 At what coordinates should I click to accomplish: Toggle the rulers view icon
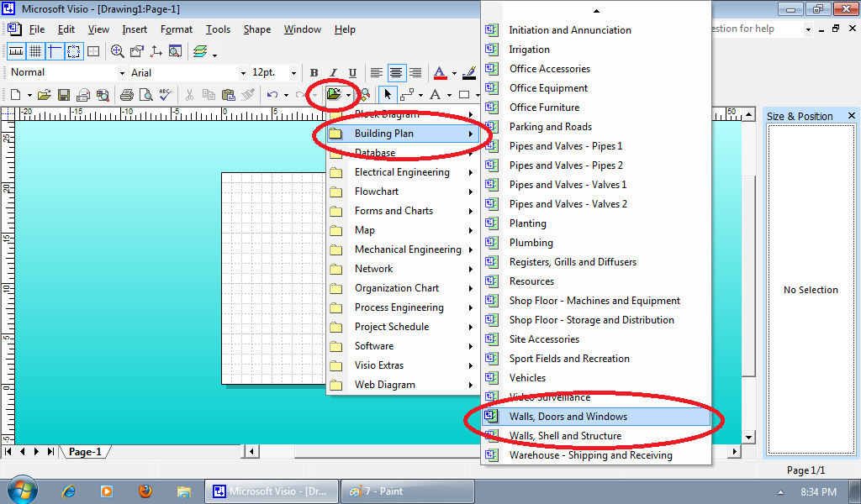point(16,51)
